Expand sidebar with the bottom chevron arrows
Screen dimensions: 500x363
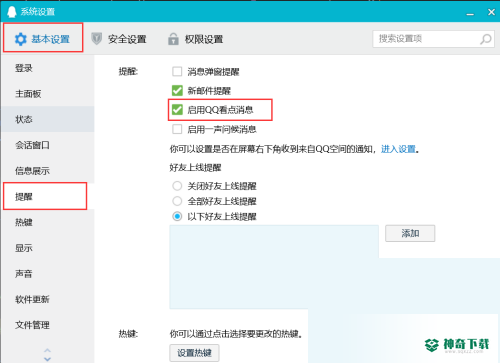(47, 355)
